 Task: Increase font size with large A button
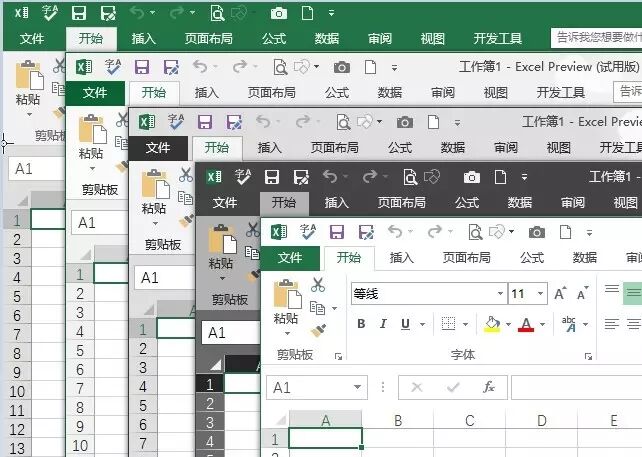click(x=560, y=294)
